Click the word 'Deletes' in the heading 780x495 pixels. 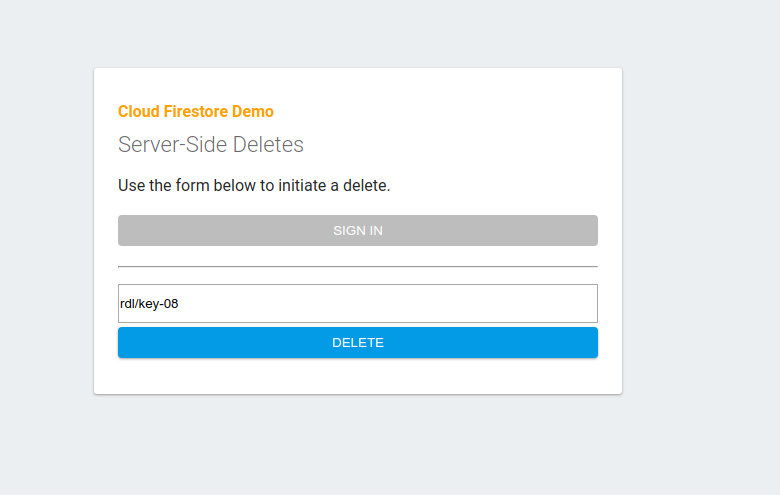tap(268, 144)
